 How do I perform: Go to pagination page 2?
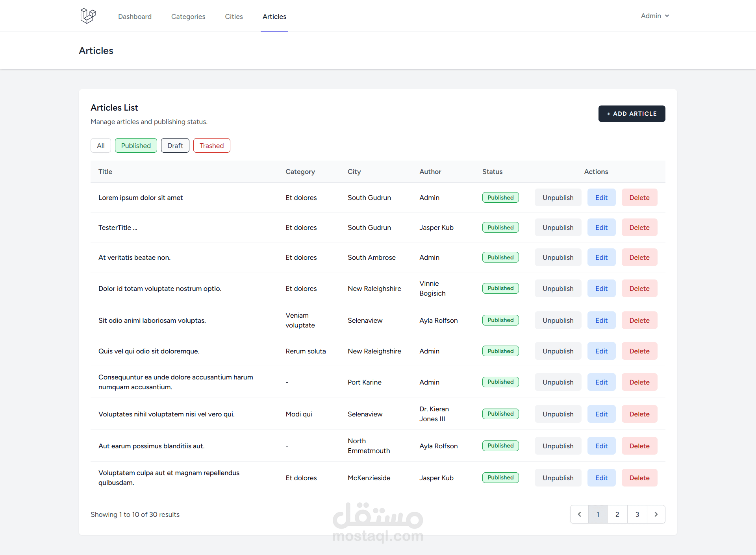pyautogui.click(x=617, y=514)
